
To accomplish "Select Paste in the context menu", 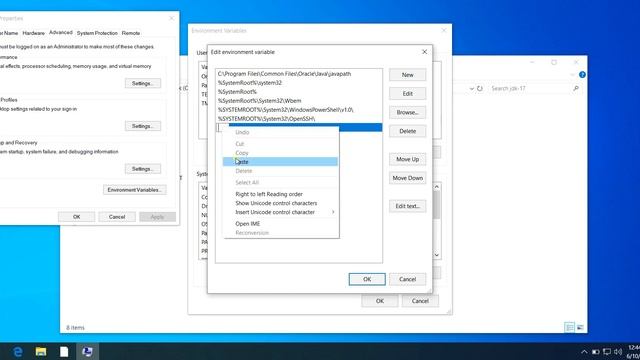I will [x=280, y=162].
